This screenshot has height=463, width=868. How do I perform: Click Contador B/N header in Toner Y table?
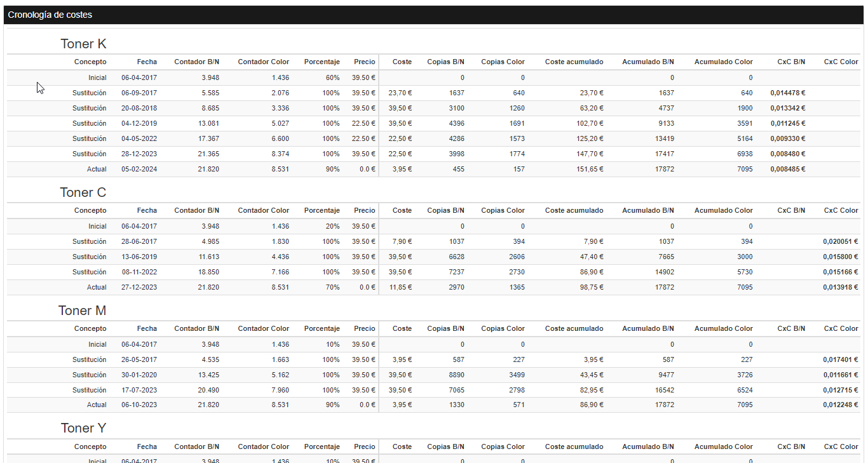coord(196,446)
